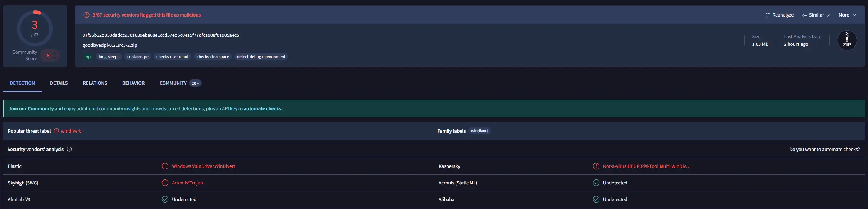Viewport: 868px width, 209px height.
Task: Switch to the DETAILS tab
Action: (x=59, y=83)
